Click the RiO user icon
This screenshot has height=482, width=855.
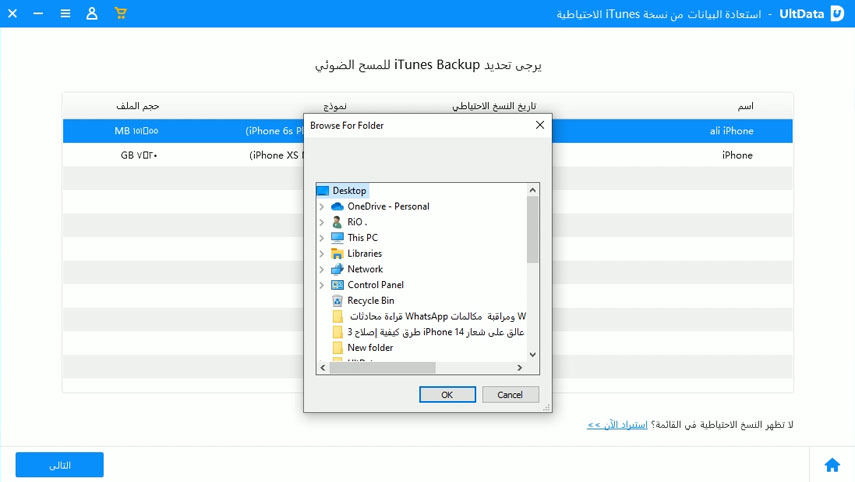pyautogui.click(x=337, y=222)
